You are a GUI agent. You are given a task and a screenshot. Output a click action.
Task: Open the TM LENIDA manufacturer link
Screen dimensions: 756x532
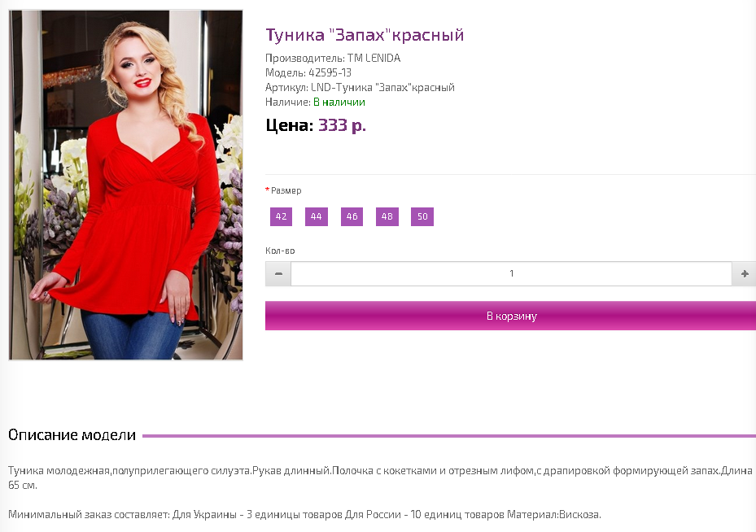click(x=374, y=58)
